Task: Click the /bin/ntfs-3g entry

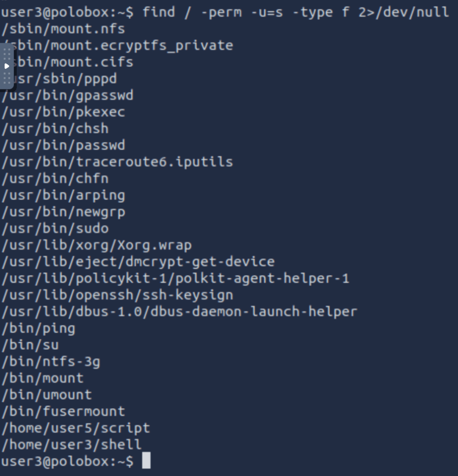Action: pyautogui.click(x=51, y=362)
